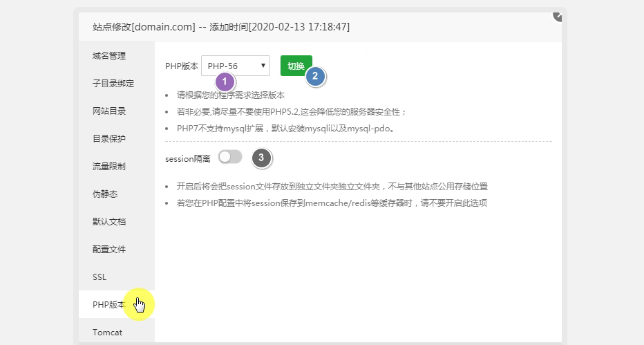Image resolution: width=644 pixels, height=345 pixels.
Task: Toggle the session隔离 switch
Action: (230, 157)
